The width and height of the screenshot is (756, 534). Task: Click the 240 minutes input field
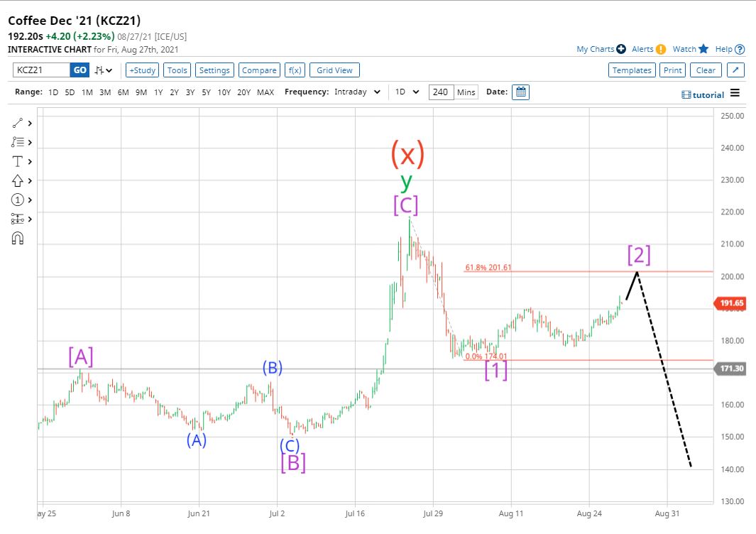click(441, 92)
